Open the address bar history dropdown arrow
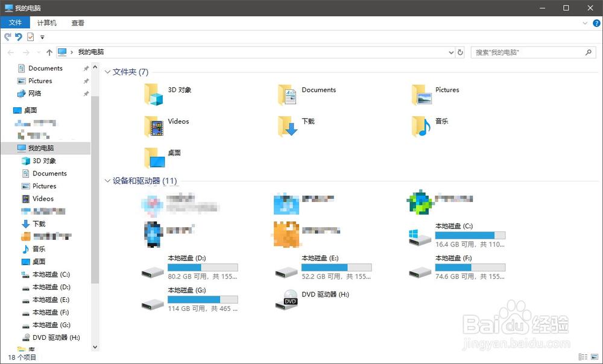The image size is (603, 364). pos(450,52)
